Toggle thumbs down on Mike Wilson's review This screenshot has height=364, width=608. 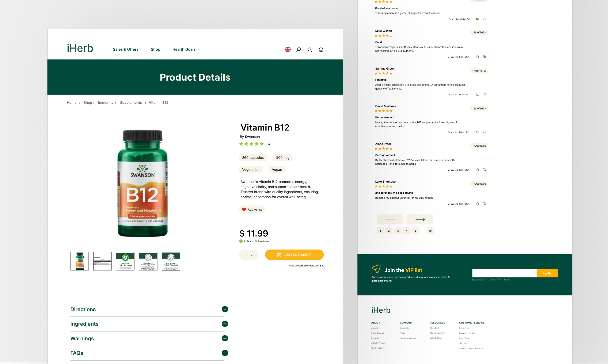click(x=484, y=57)
